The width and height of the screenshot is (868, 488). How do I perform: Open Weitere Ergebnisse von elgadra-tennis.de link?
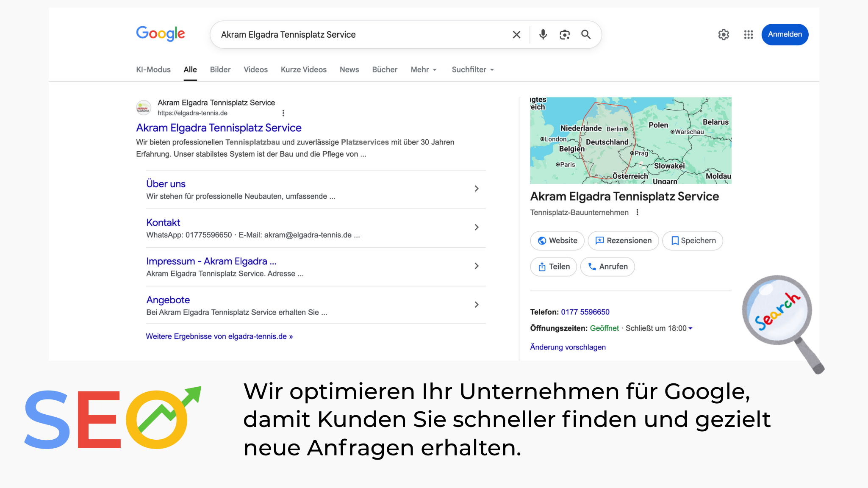tap(219, 336)
